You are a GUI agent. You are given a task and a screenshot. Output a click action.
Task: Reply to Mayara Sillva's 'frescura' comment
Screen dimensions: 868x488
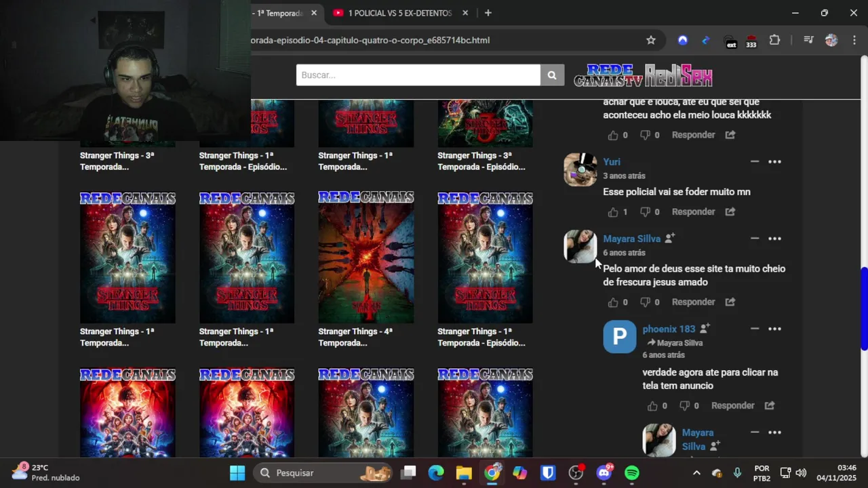pos(693,302)
